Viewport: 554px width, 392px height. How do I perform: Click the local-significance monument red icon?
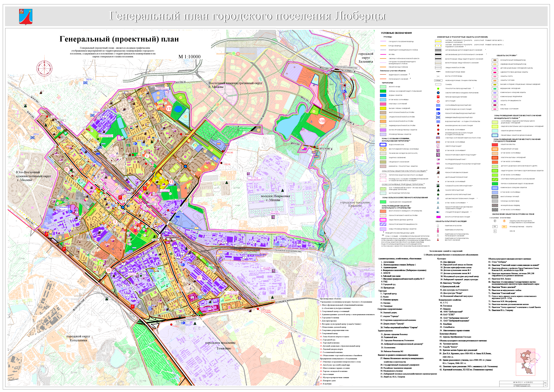pyautogui.click(x=438, y=239)
